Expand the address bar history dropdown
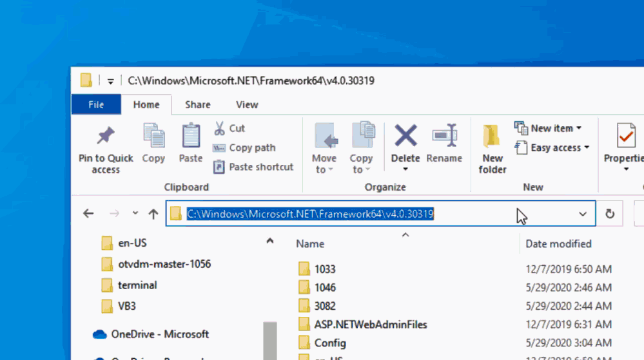644x360 pixels. click(x=582, y=214)
